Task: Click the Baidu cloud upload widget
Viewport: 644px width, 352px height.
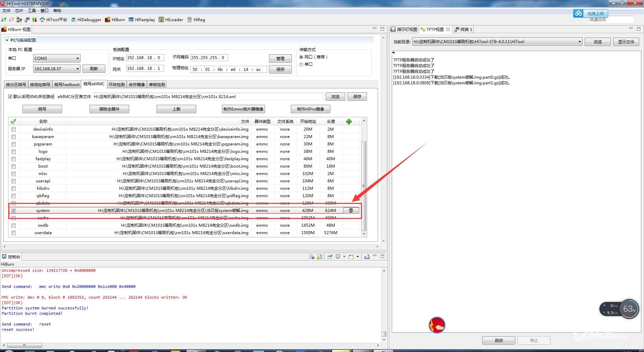Action: pos(590,13)
